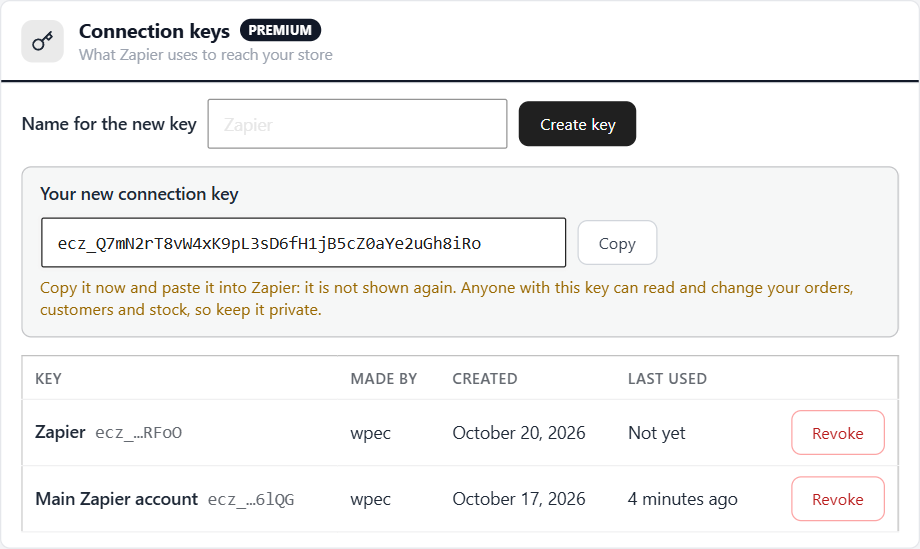Viewport: 920px width, 549px height.
Task: Click the key snippet ecz_...6lQG
Action: pyautogui.click(x=251, y=499)
